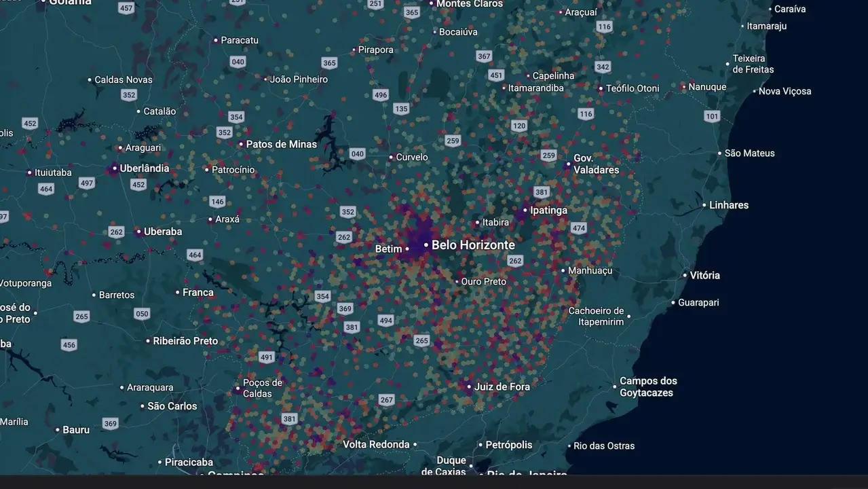Image resolution: width=868 pixels, height=489 pixels.
Task: Select the Teófilo Otoni label
Action: (x=633, y=88)
